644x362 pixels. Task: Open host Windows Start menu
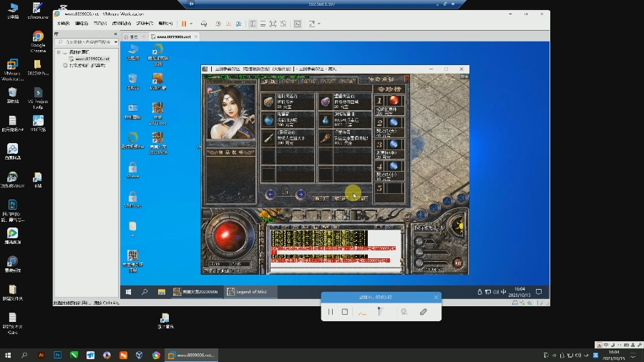pyautogui.click(x=8, y=355)
